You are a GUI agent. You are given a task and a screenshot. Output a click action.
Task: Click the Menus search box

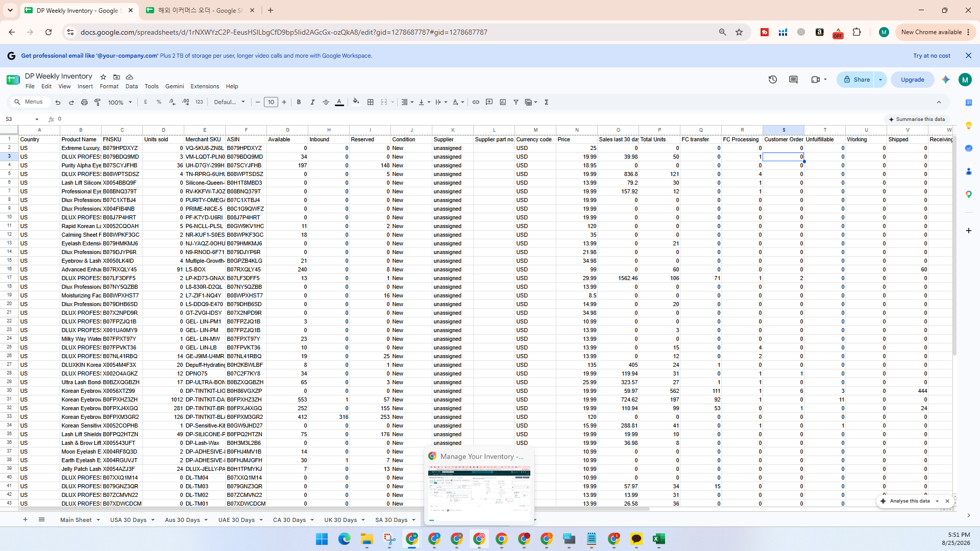tap(30, 102)
